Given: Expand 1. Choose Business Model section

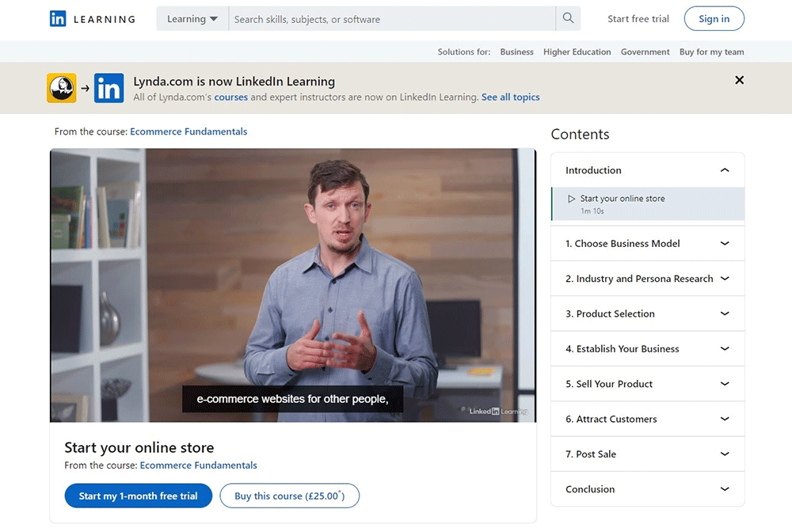Looking at the screenshot, I should coord(724,244).
